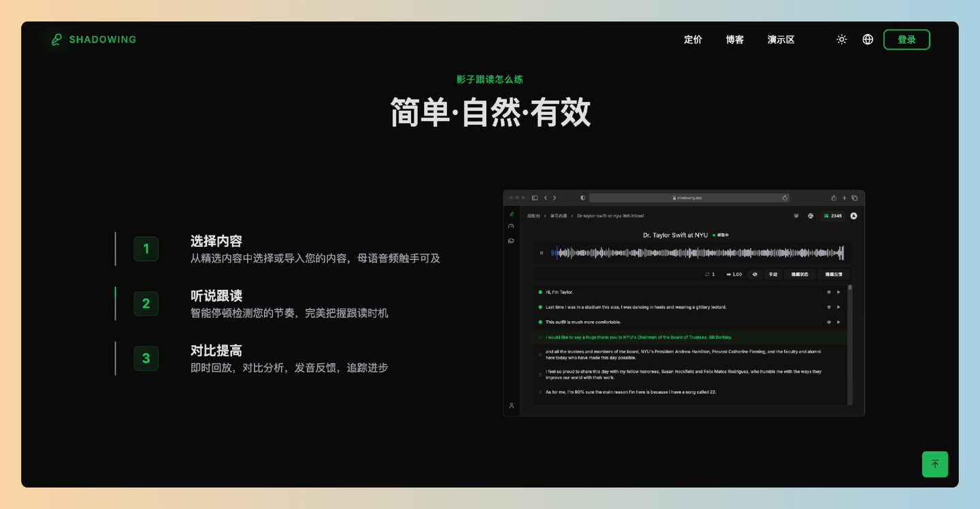Open the loop count selector next to playback controls
This screenshot has height=509, width=980.
click(710, 274)
